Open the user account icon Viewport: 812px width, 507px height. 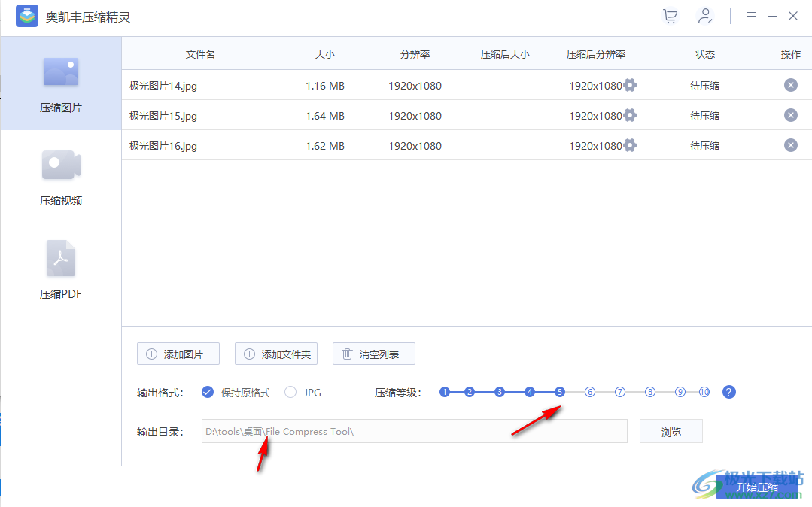tap(705, 16)
